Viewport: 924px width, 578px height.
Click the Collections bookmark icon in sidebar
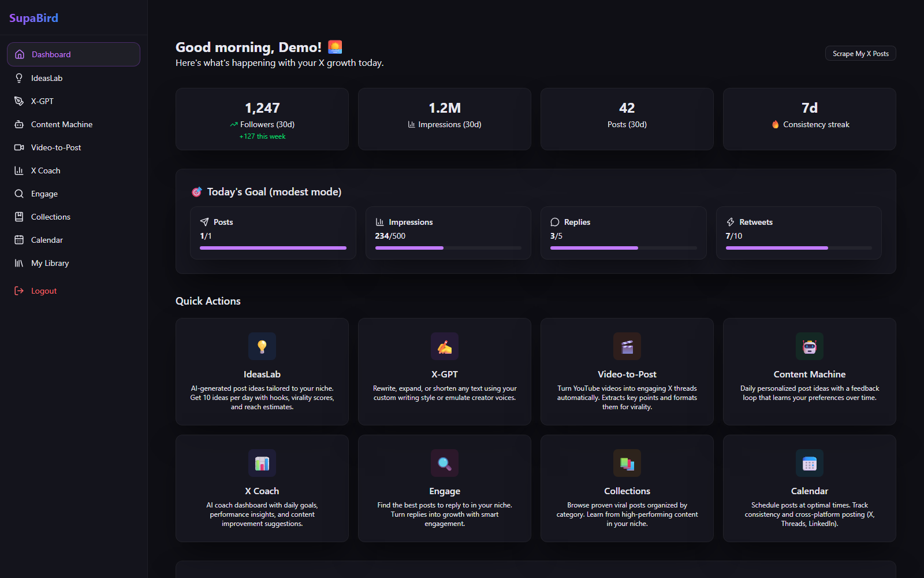(19, 217)
